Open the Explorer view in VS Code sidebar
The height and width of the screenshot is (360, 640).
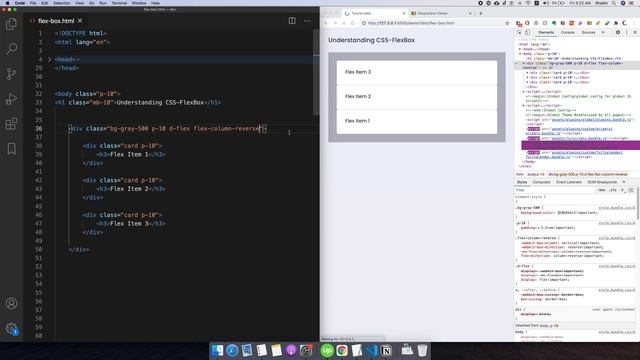(x=11, y=24)
